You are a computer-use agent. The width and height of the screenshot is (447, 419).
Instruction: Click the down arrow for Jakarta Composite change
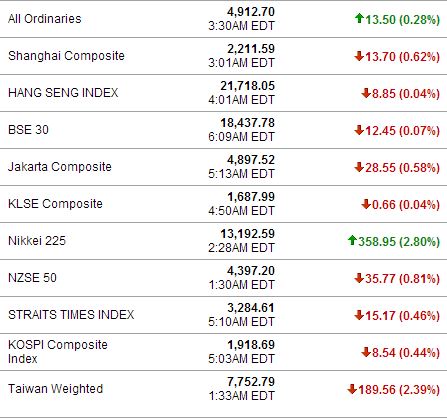(x=359, y=167)
